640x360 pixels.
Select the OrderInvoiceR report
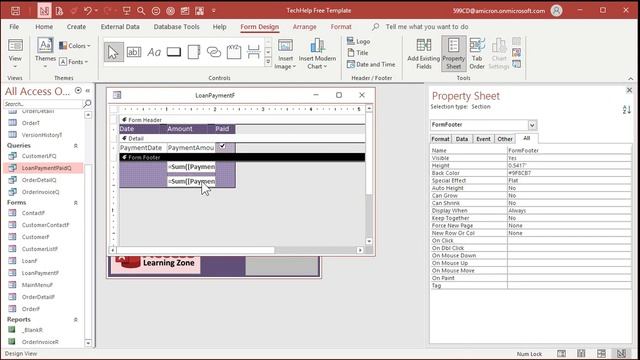coord(40,342)
